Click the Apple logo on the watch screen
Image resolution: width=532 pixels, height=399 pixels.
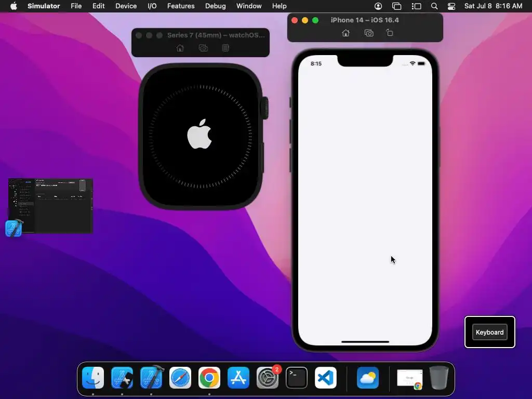point(200,134)
